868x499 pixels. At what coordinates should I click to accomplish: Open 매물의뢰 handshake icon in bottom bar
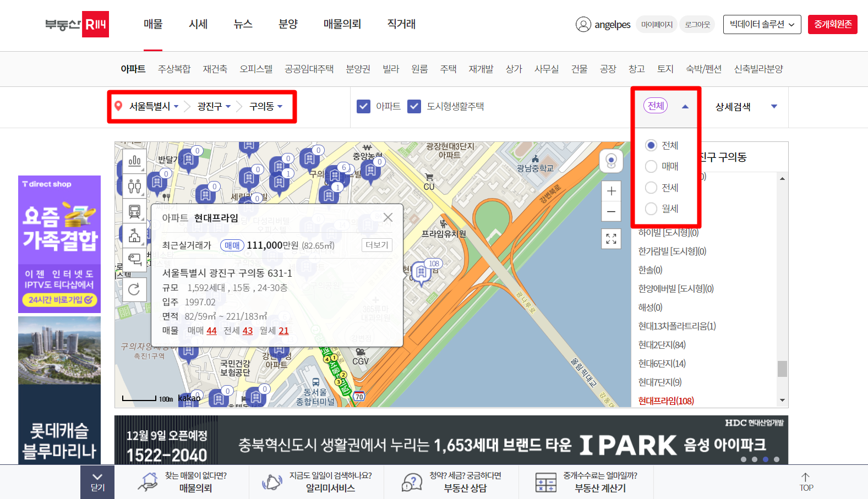pyautogui.click(x=148, y=482)
